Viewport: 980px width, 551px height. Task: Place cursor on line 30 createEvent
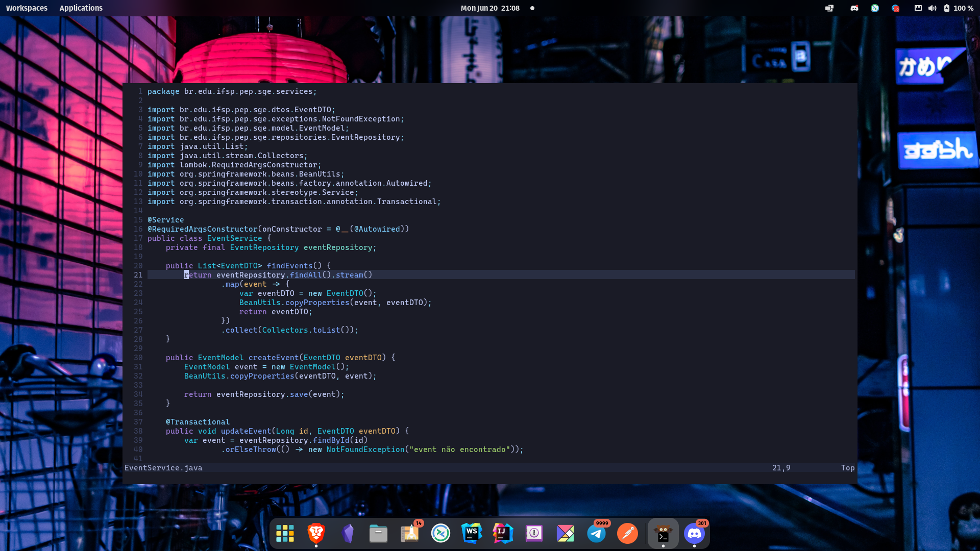273,358
